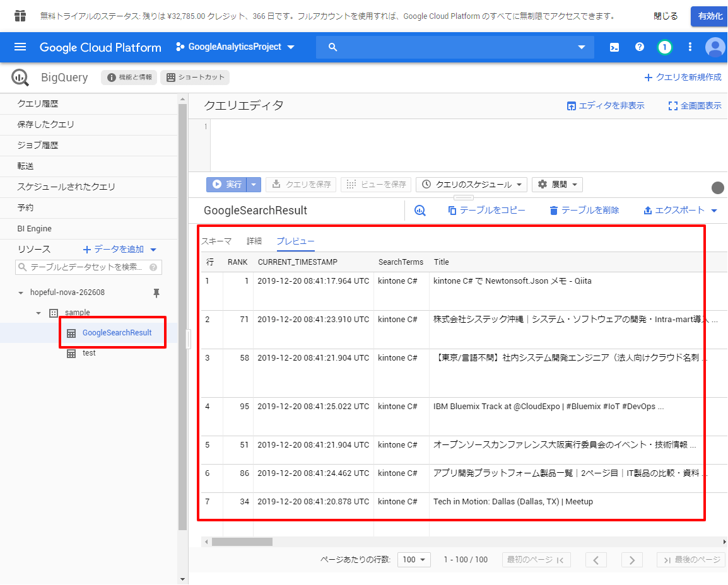
Task: Collapse the hopeful-nova-262608 project tree
Action: tap(20, 292)
